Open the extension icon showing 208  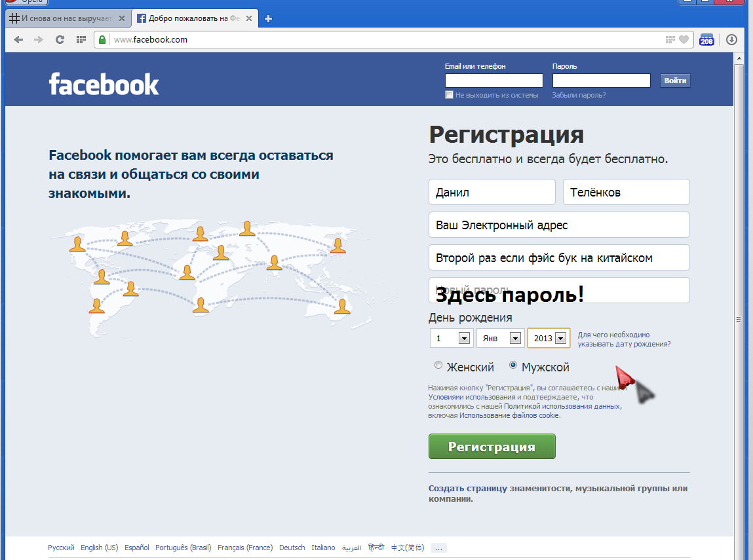pos(707,40)
